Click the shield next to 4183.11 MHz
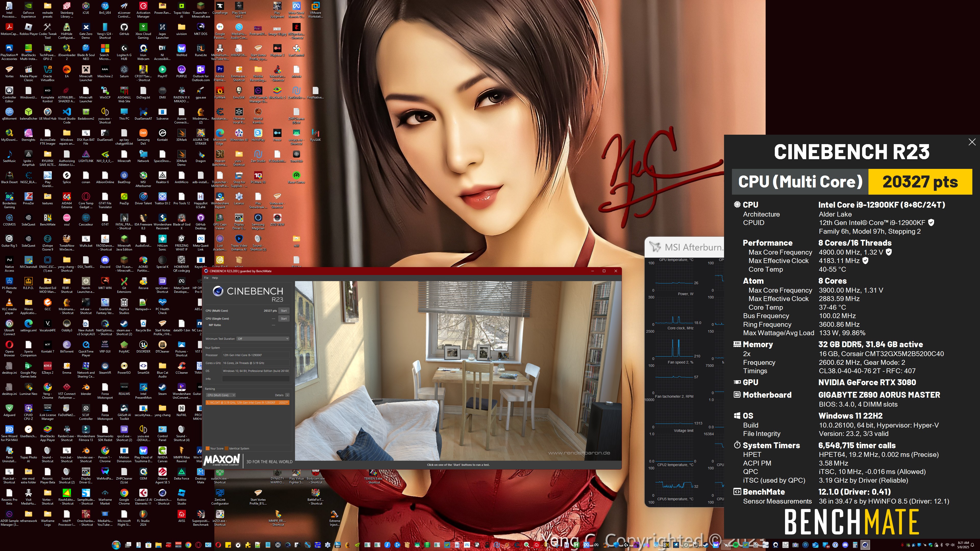This screenshot has width=980, height=551. click(865, 260)
